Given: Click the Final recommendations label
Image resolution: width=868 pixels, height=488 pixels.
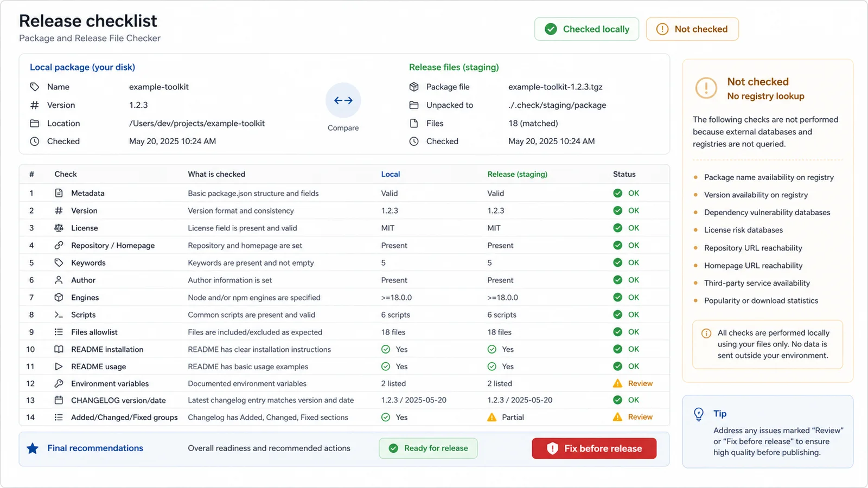Looking at the screenshot, I should tap(95, 448).
